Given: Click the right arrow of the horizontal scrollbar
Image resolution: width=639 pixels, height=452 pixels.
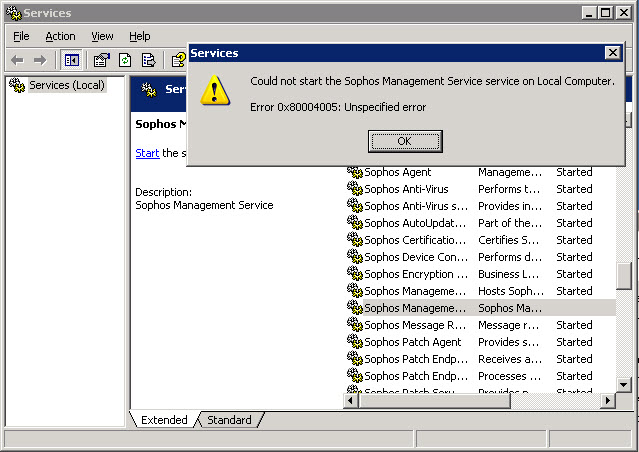Looking at the screenshot, I should [x=608, y=401].
